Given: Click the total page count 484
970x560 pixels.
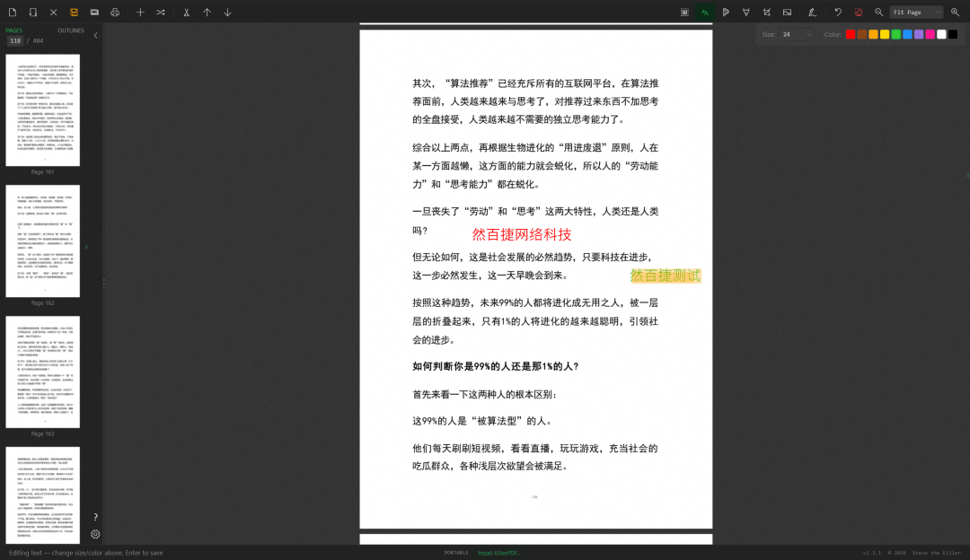Looking at the screenshot, I should 38,40.
